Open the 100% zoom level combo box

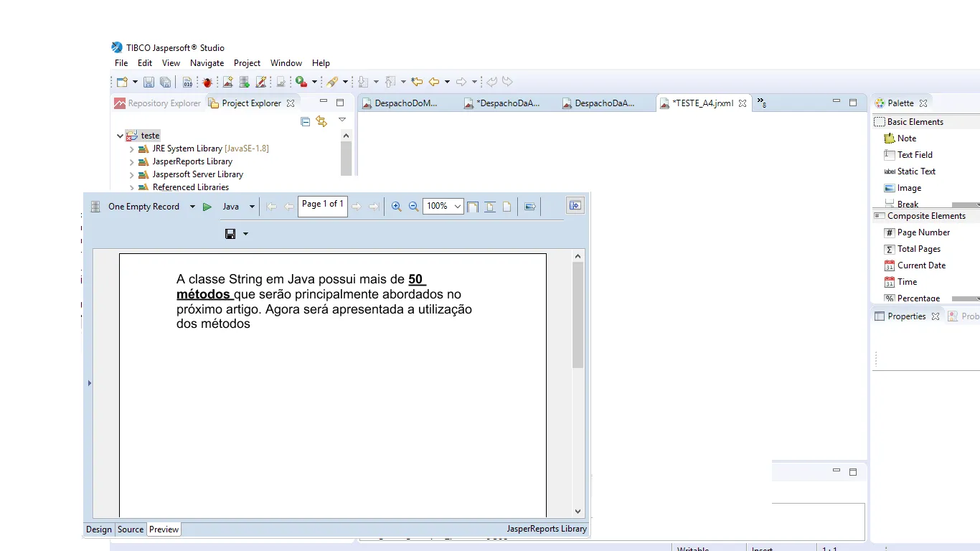(x=443, y=207)
